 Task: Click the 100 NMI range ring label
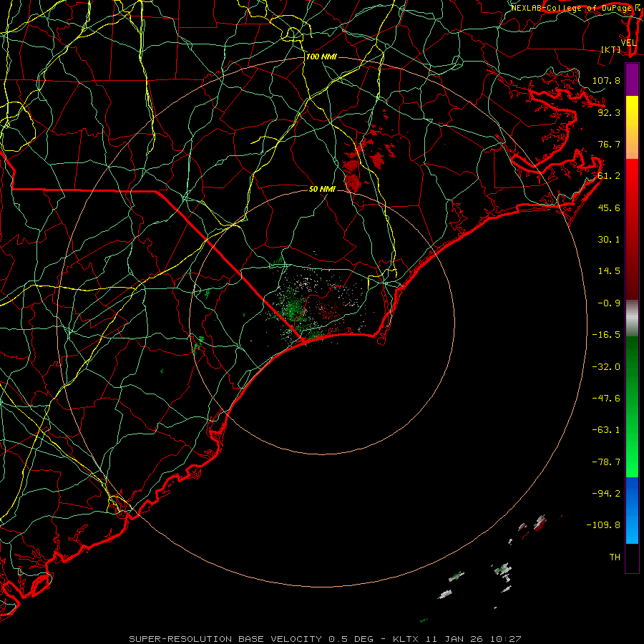pos(321,57)
